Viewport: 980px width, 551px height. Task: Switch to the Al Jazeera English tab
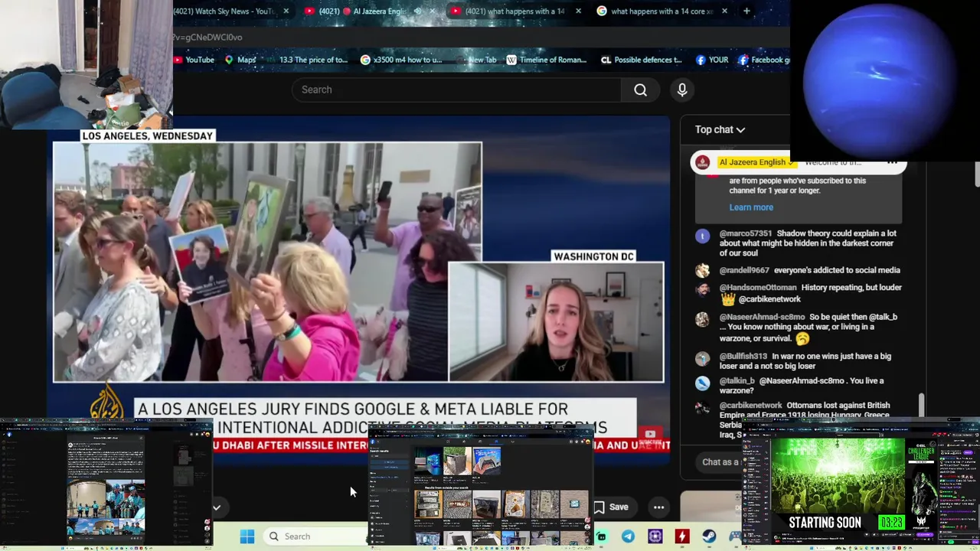369,11
